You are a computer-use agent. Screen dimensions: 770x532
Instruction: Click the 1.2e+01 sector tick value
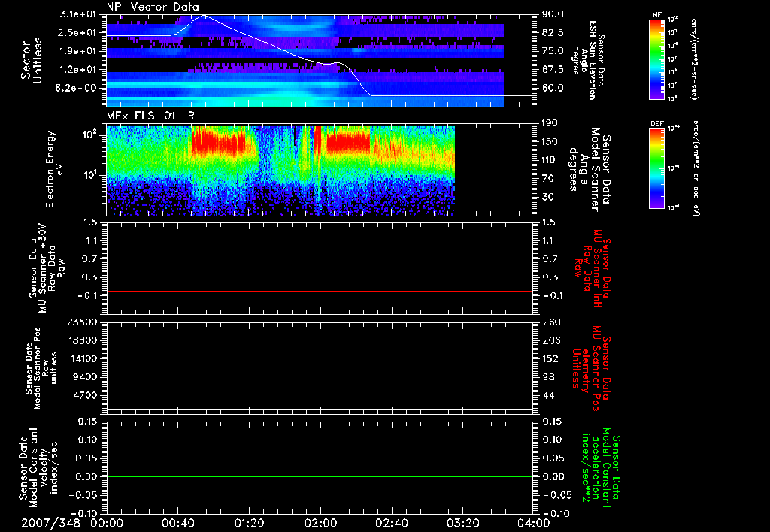coord(77,70)
